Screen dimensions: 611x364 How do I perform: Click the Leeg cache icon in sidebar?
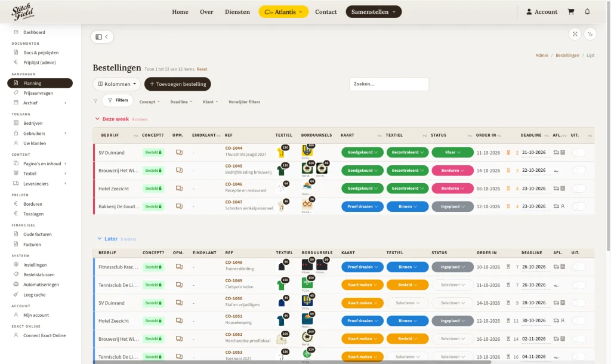[x=16, y=294]
